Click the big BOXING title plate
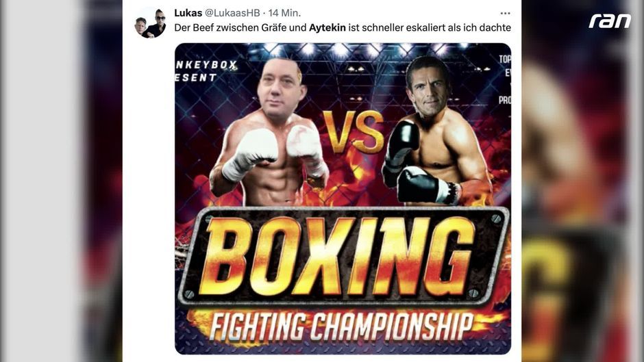This screenshot has height=362, width=644. coord(344,256)
